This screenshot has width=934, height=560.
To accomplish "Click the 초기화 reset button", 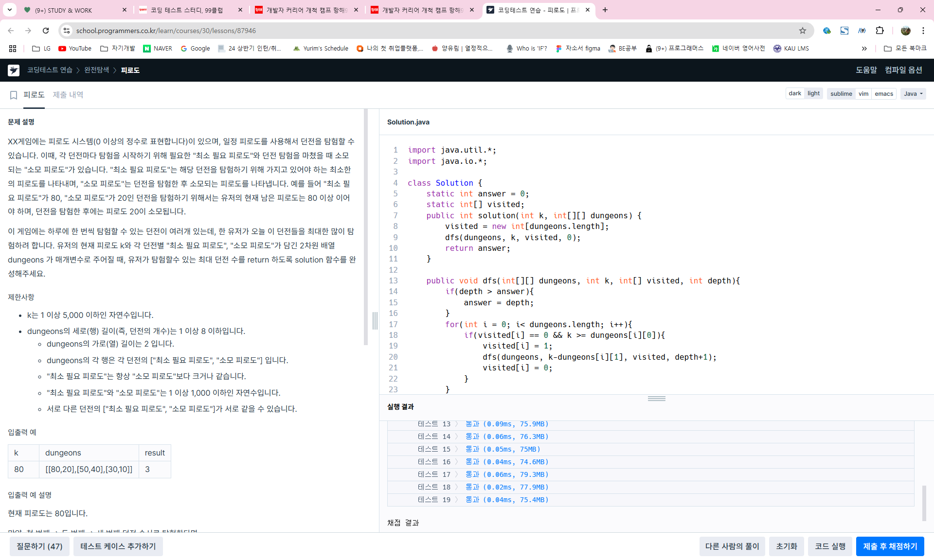I will (x=787, y=546).
